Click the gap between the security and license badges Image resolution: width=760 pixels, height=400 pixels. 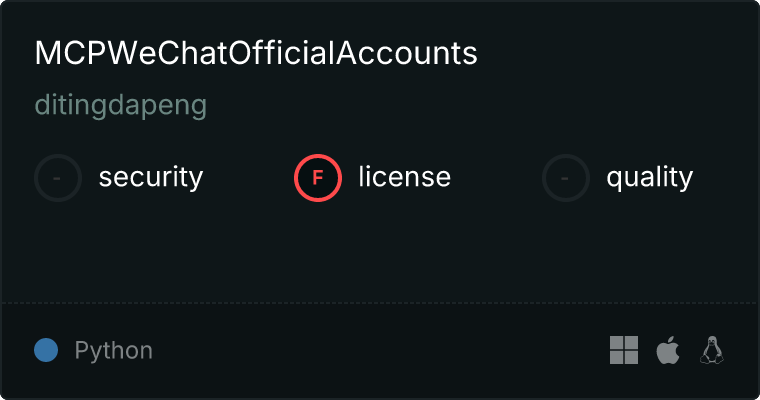click(248, 178)
